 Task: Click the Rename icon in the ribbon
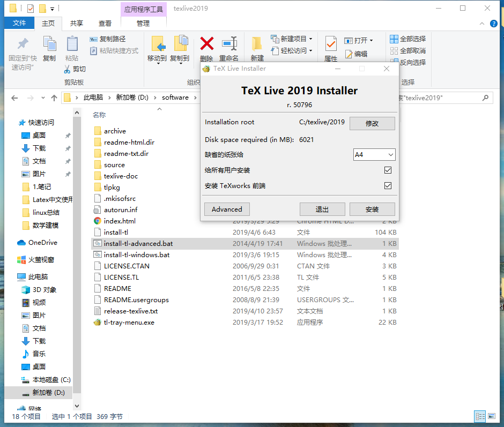[229, 44]
